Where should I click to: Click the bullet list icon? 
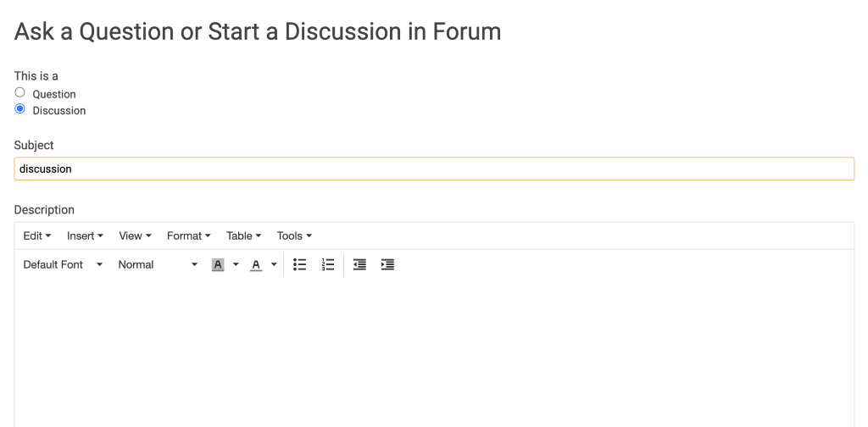point(299,264)
